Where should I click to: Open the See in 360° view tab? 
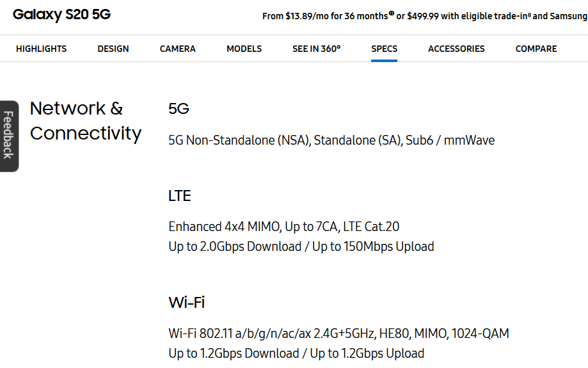tap(316, 49)
